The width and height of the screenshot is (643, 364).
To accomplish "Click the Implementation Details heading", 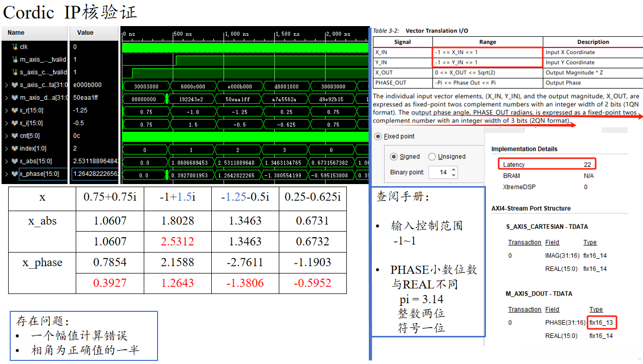I will click(524, 149).
